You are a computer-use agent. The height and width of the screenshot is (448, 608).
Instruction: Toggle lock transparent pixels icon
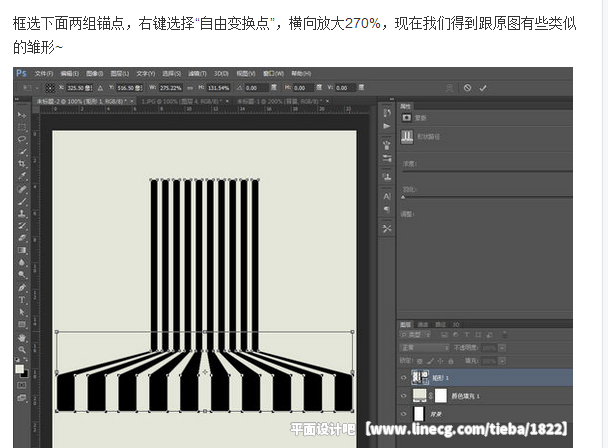tap(420, 361)
